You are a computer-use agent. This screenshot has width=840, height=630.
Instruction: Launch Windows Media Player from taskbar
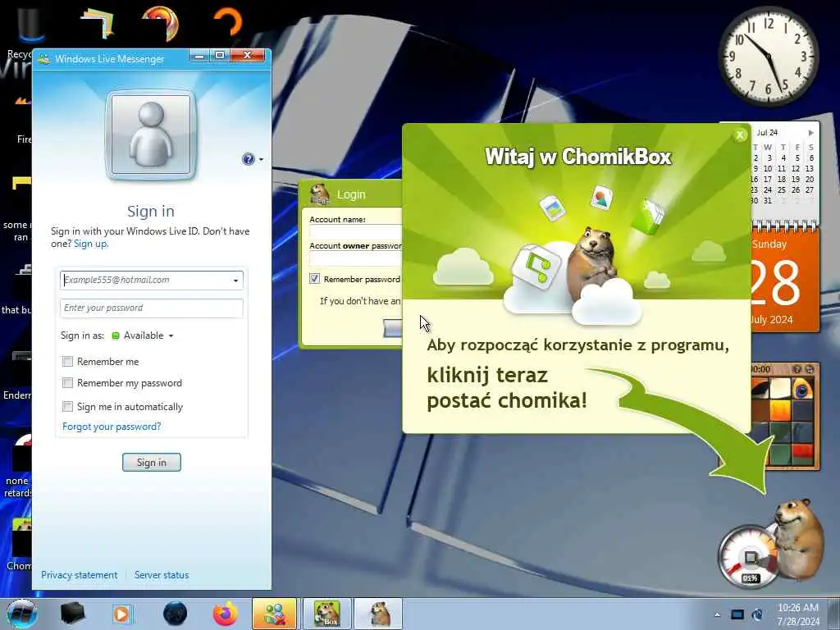click(121, 614)
